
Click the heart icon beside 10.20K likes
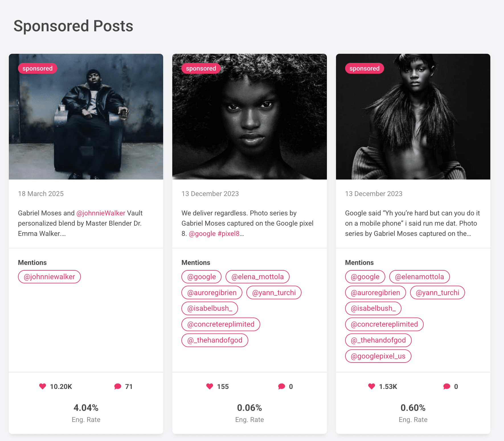click(x=42, y=386)
